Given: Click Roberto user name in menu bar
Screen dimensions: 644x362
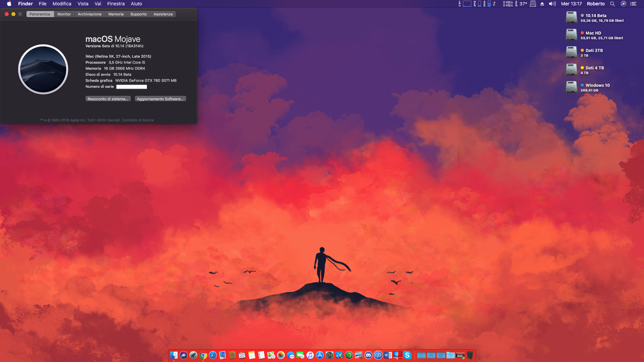Looking at the screenshot, I should [596, 4].
